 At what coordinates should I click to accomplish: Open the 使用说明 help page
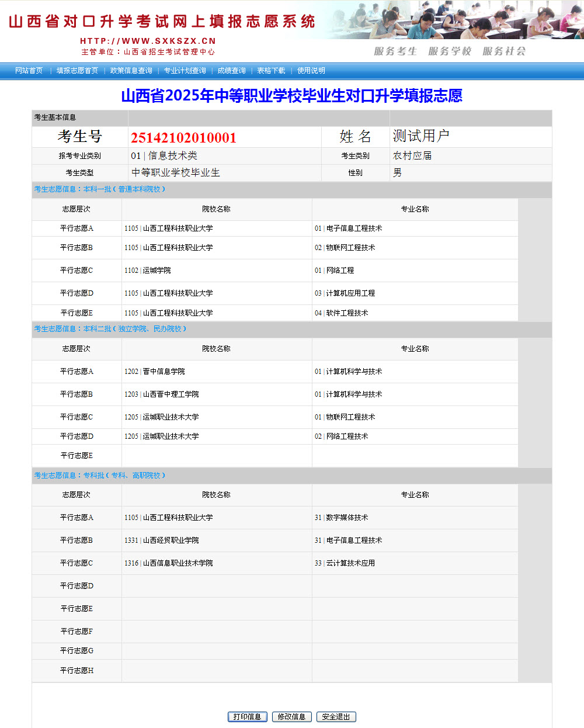point(310,70)
